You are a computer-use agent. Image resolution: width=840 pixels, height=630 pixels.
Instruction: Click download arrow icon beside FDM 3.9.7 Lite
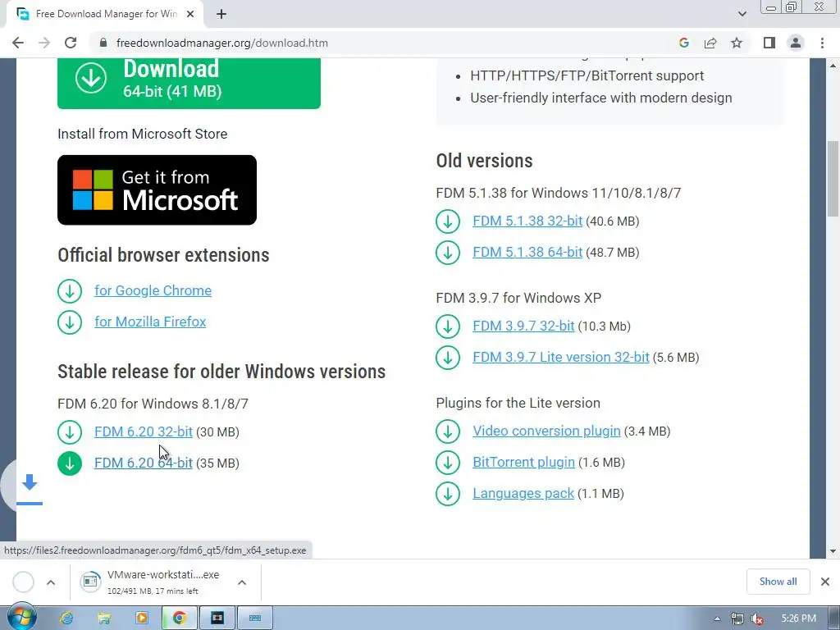coord(448,358)
